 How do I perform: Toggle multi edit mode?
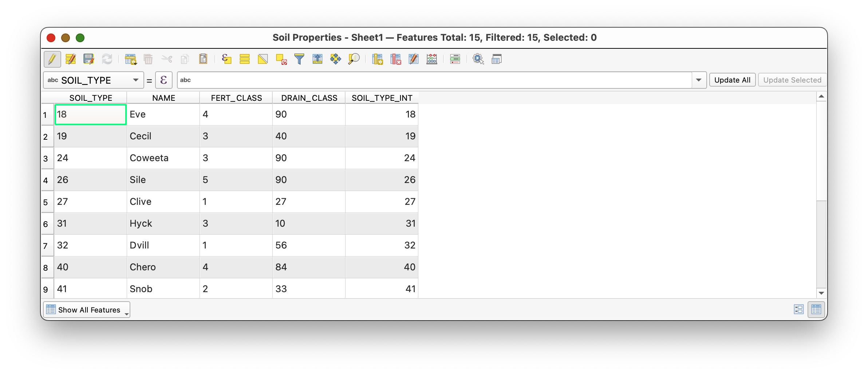[x=70, y=59]
